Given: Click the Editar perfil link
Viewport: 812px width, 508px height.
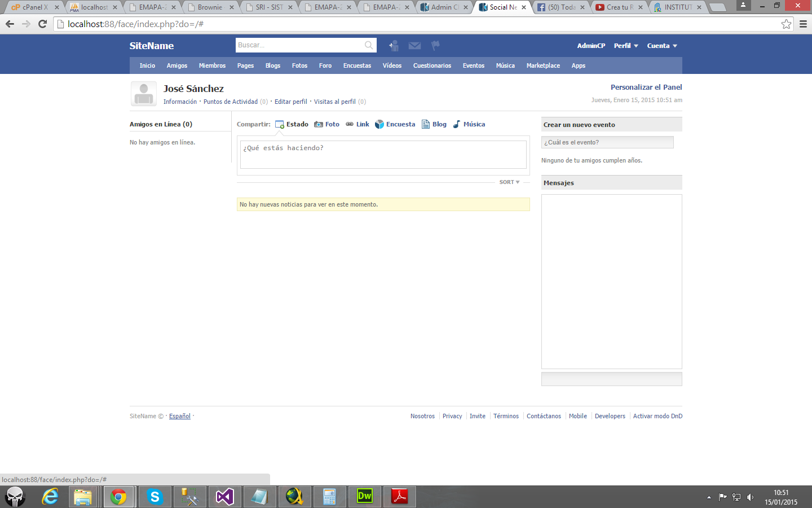Looking at the screenshot, I should 290,102.
